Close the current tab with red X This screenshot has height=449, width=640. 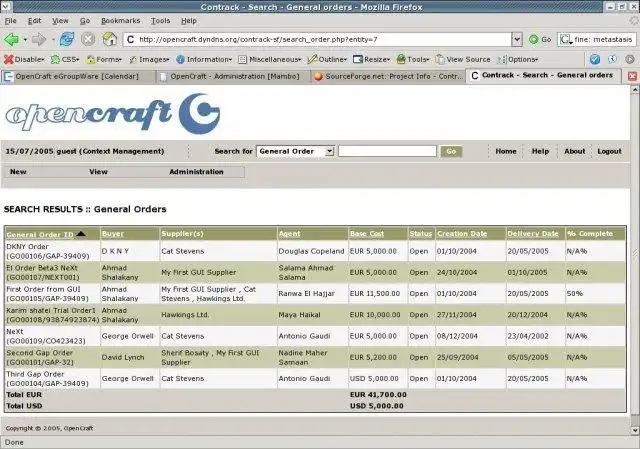[632, 76]
